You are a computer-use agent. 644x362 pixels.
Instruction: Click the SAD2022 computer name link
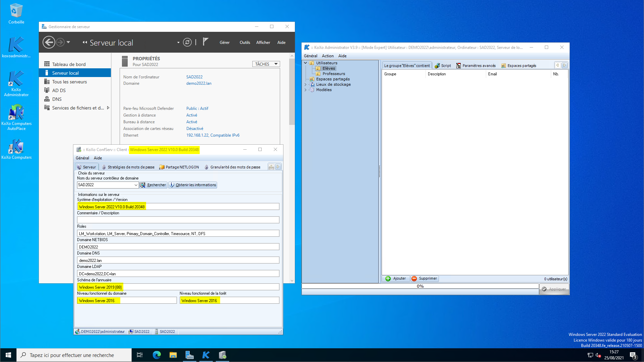coord(194,77)
